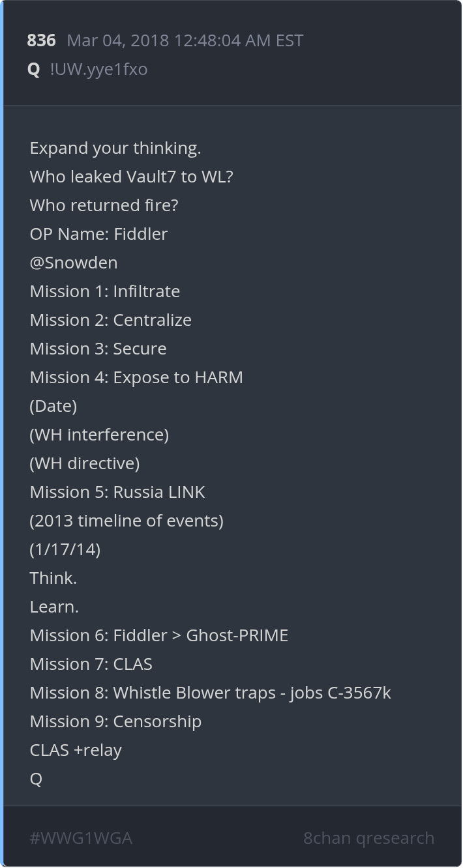Click the Q signature at post end
Viewport: 463px width, 868px height.
point(36,779)
